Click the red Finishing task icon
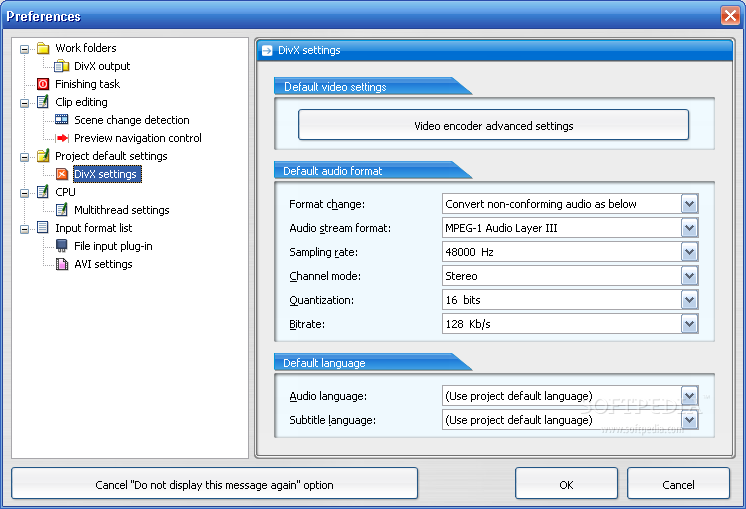The height and width of the screenshot is (509, 746). point(43,84)
